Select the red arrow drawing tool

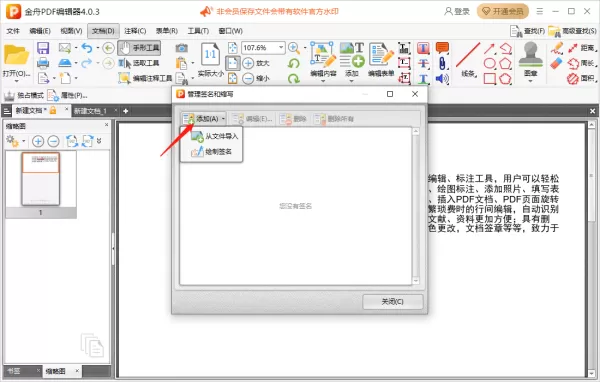(489, 48)
